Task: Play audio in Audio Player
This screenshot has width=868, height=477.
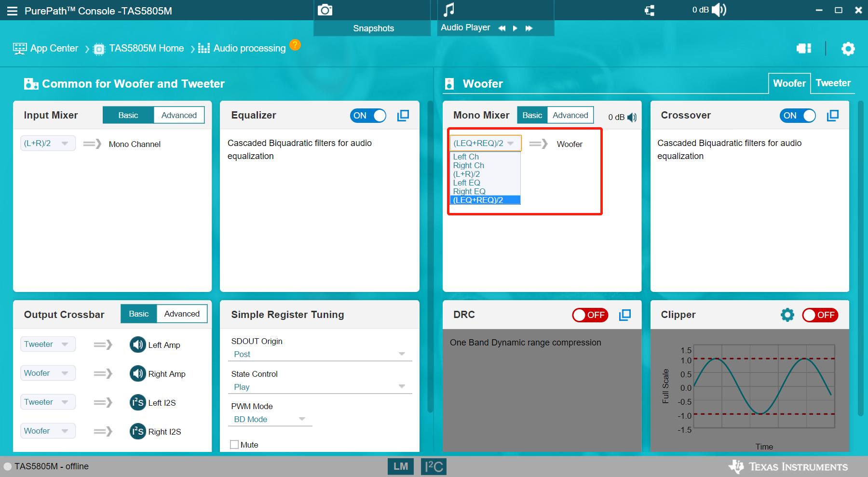Action: click(515, 28)
